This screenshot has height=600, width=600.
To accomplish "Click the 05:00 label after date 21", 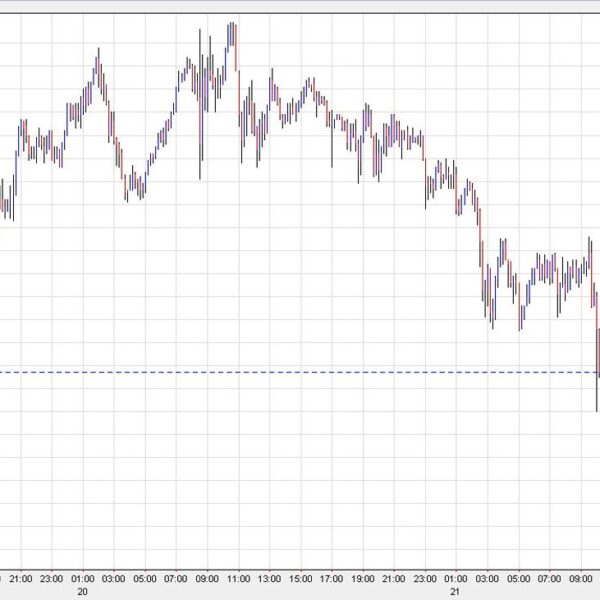I will [x=519, y=579].
